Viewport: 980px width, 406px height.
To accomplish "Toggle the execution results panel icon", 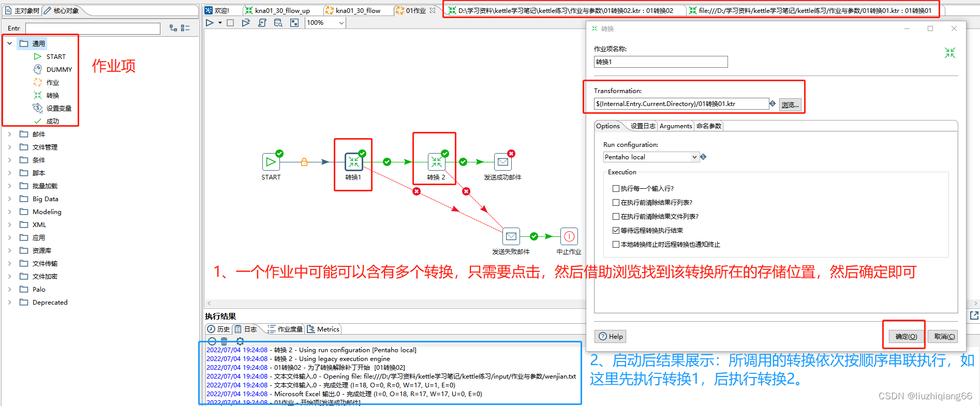I will pyautogui.click(x=294, y=23).
